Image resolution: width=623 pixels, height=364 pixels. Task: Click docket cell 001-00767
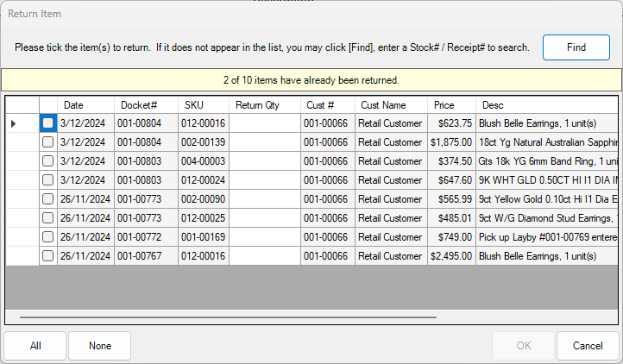(146, 256)
